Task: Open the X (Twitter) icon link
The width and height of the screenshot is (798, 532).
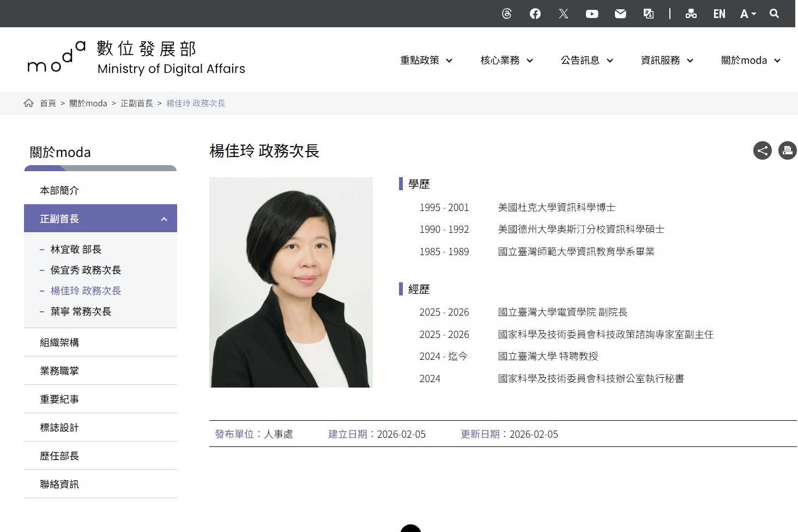Action: [x=564, y=14]
